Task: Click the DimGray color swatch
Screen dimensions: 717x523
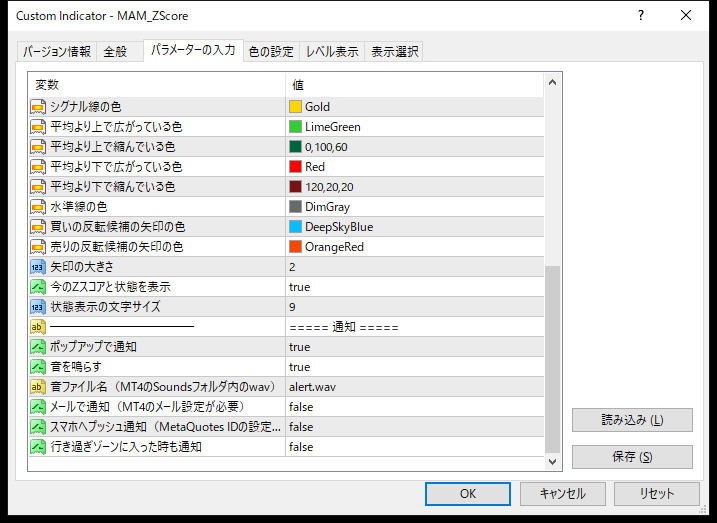Action: click(295, 207)
